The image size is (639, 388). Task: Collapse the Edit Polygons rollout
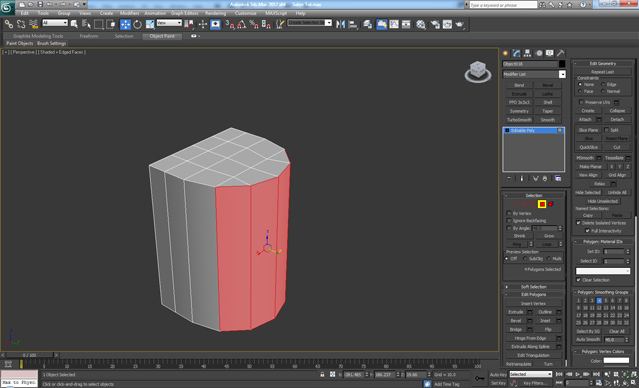coord(533,294)
